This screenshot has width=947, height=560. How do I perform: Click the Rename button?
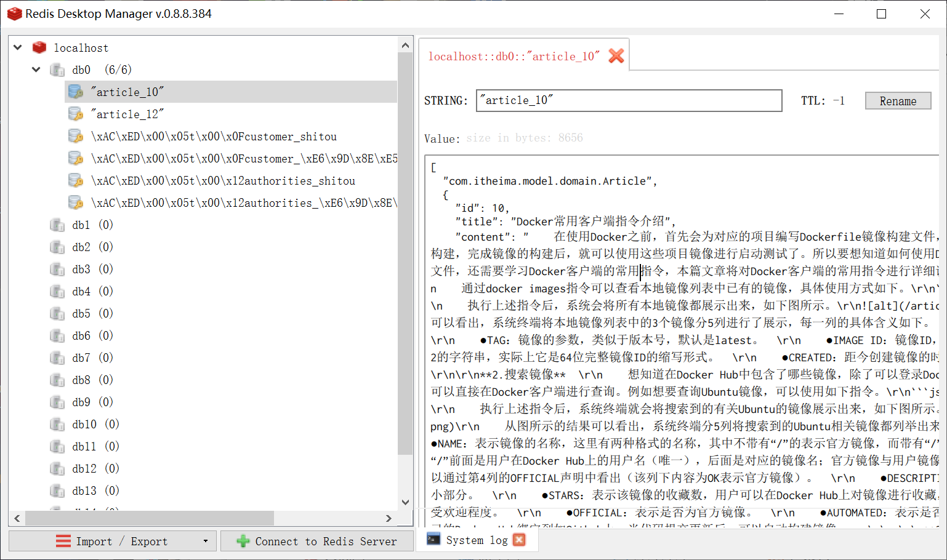click(x=898, y=101)
